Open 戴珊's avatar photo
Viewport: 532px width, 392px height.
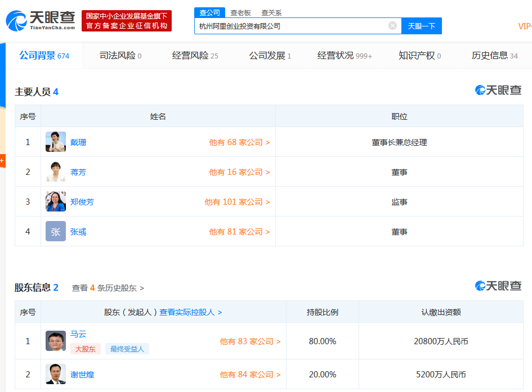[56, 142]
